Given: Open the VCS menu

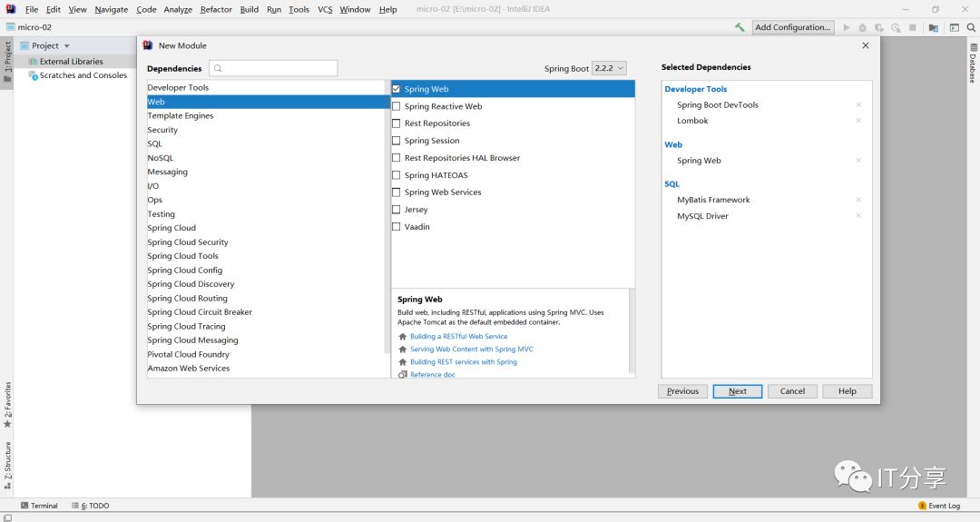Looking at the screenshot, I should tap(325, 9).
